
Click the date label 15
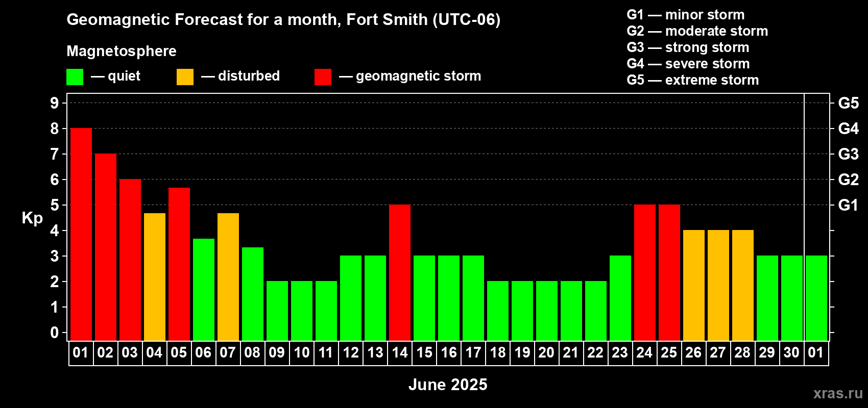pyautogui.click(x=424, y=352)
